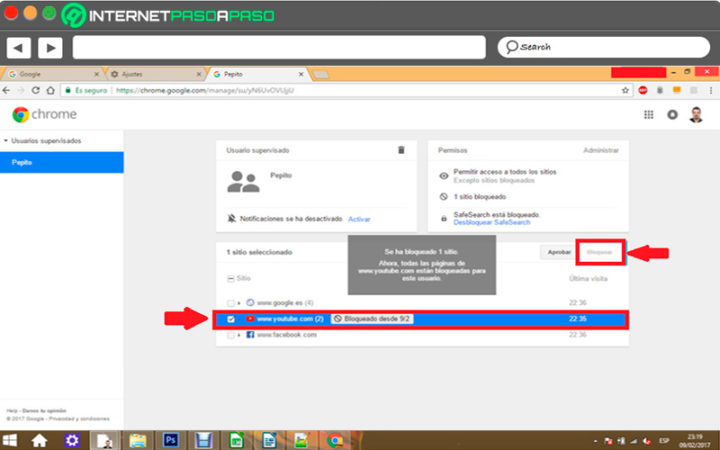Click the orange extension icon in toolbar
Image resolution: width=720 pixels, height=450 pixels.
point(676,90)
